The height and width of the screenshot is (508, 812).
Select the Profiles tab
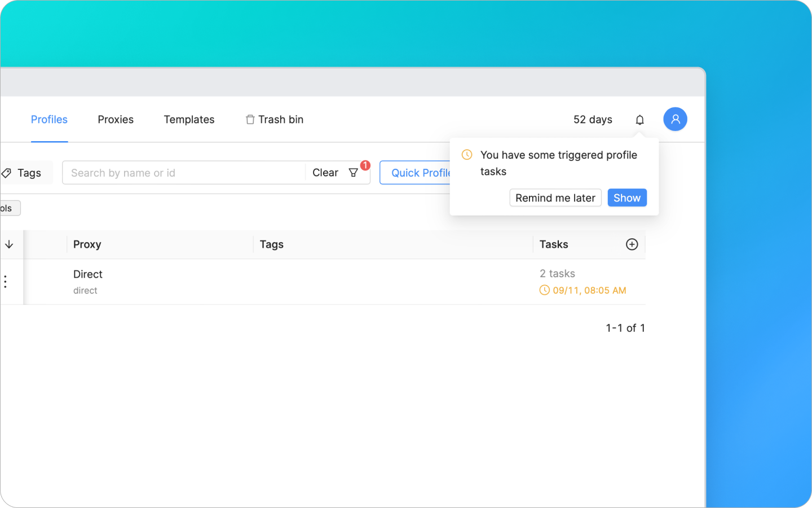tap(49, 119)
